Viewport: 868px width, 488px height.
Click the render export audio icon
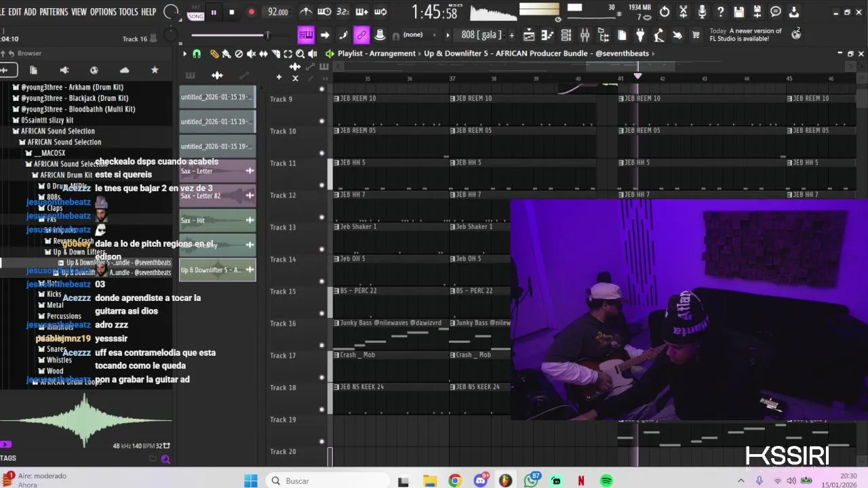[x=757, y=12]
